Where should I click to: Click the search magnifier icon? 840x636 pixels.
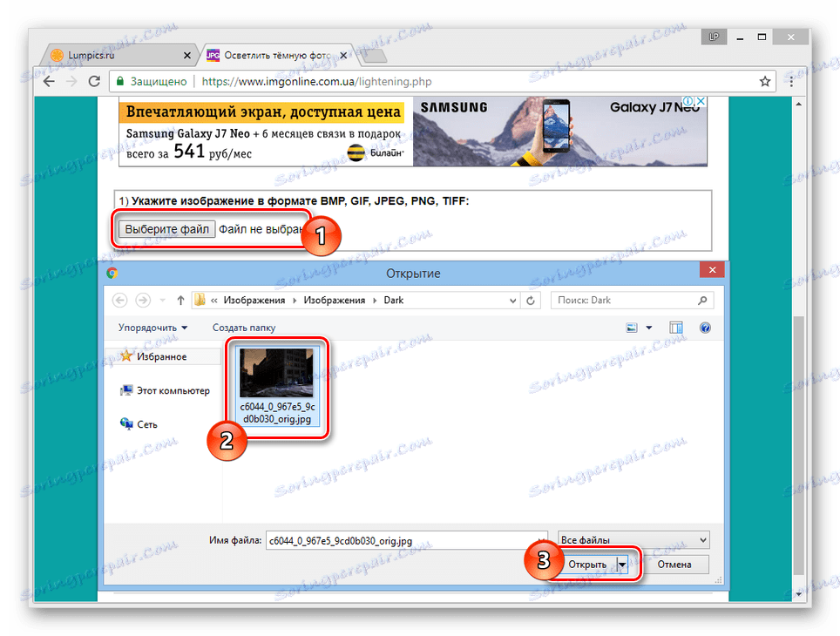coord(702,301)
